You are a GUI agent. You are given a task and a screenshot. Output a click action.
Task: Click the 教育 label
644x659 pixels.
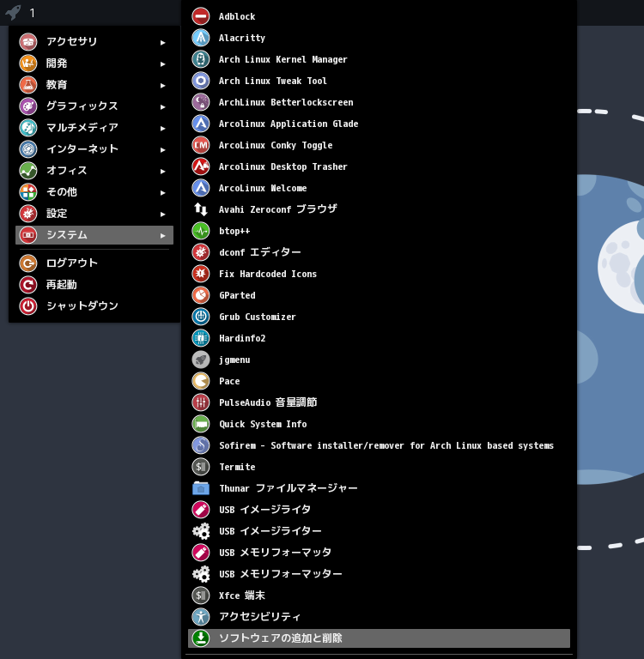tap(57, 84)
